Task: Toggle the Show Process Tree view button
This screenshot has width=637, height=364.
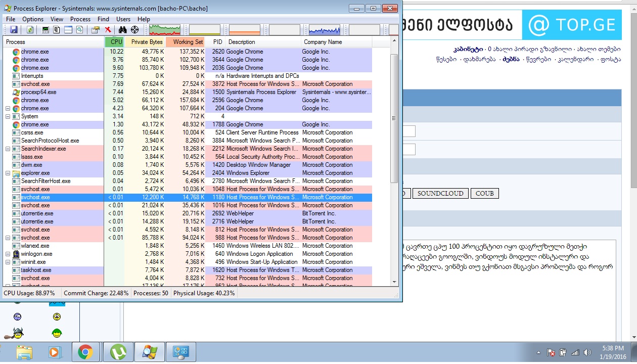Action: click(57, 30)
